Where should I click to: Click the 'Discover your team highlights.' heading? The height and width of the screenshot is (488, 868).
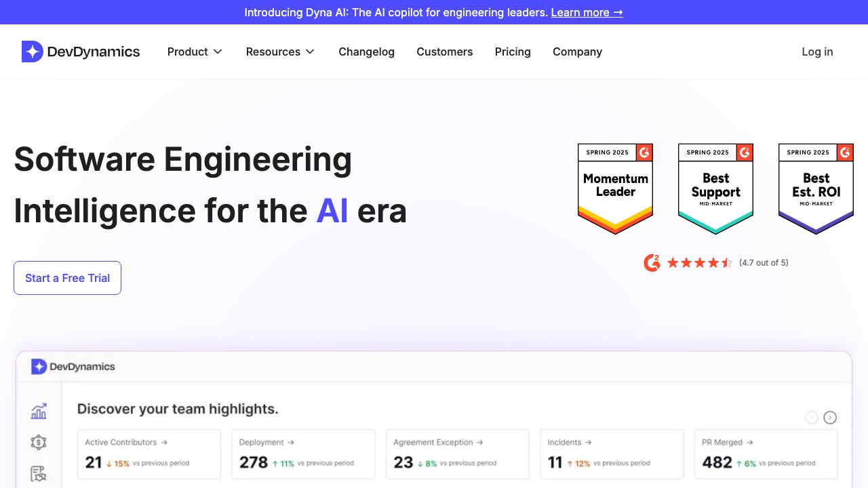click(178, 409)
